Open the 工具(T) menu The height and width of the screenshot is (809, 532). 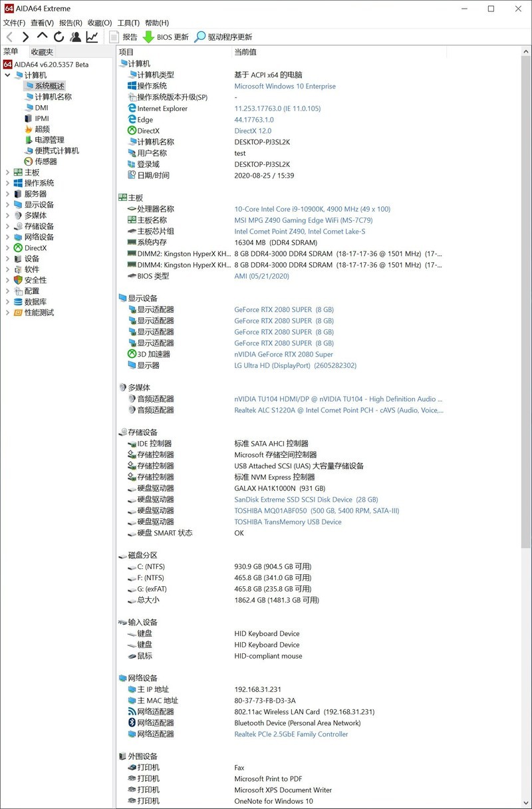[x=129, y=23]
